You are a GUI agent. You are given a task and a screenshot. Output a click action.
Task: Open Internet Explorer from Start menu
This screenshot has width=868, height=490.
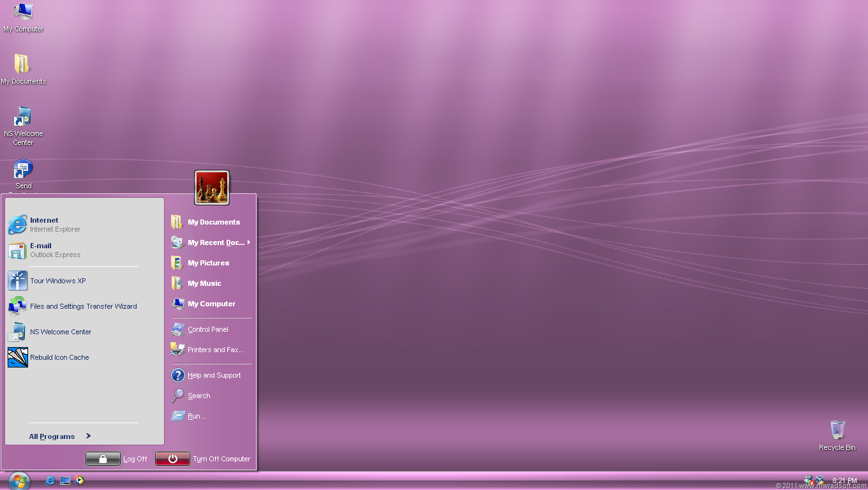(84, 225)
